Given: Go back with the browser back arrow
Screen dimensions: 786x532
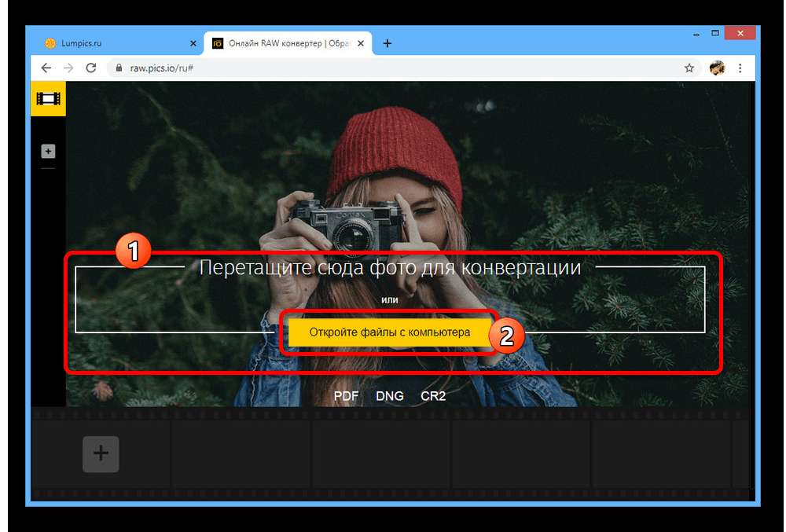Looking at the screenshot, I should [46, 68].
